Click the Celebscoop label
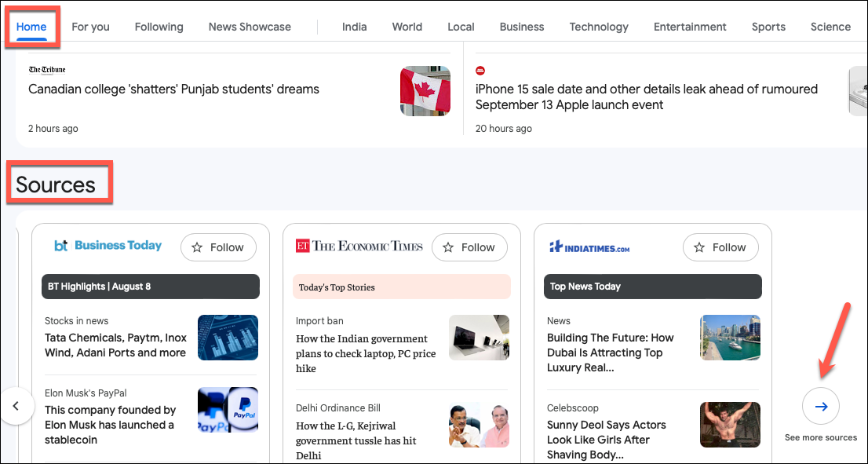 [x=572, y=408]
